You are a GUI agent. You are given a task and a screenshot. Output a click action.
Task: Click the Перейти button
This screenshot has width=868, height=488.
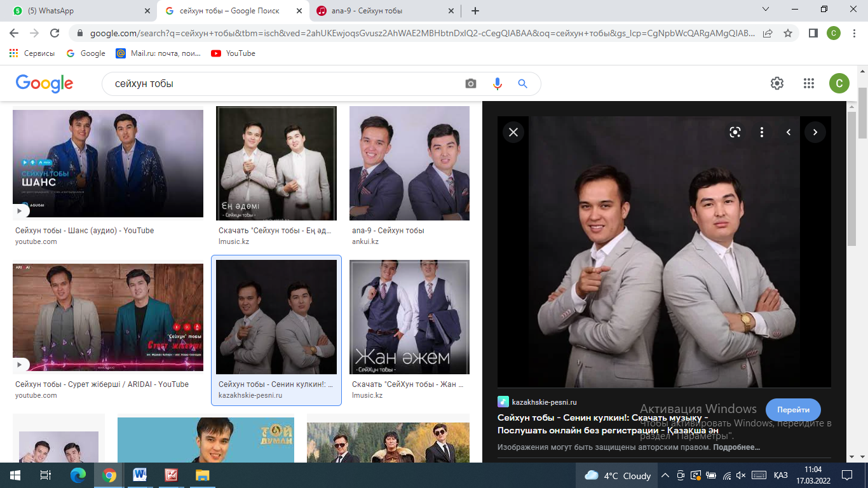(x=793, y=410)
